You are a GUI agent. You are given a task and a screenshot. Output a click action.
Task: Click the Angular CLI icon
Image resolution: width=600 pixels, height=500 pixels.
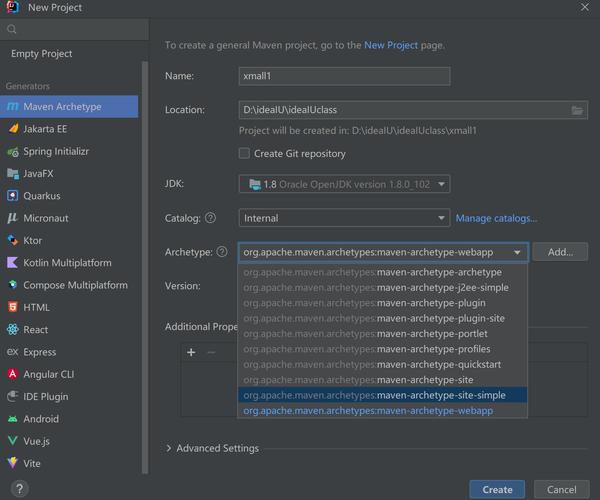click(x=13, y=374)
